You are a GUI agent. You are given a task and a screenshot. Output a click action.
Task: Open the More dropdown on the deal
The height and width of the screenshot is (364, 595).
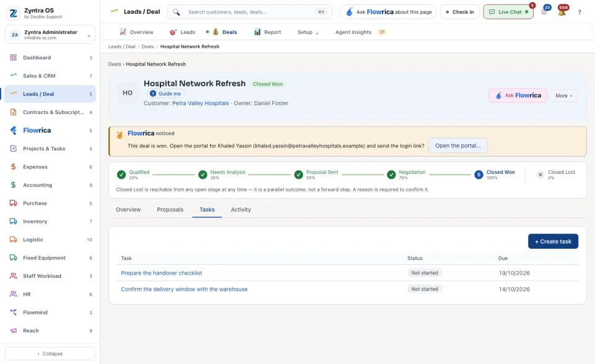564,95
